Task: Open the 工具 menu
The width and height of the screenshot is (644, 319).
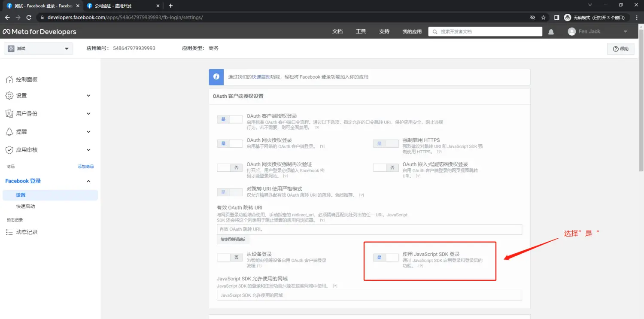Action: 361,32
